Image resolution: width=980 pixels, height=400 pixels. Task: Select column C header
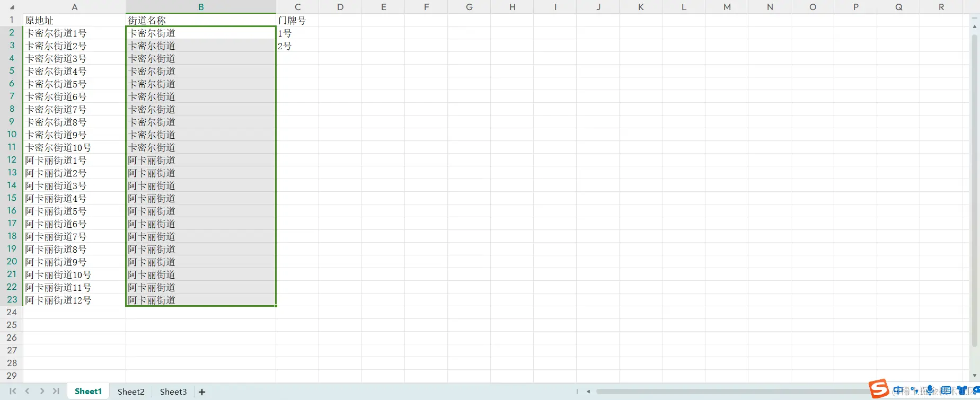click(297, 7)
